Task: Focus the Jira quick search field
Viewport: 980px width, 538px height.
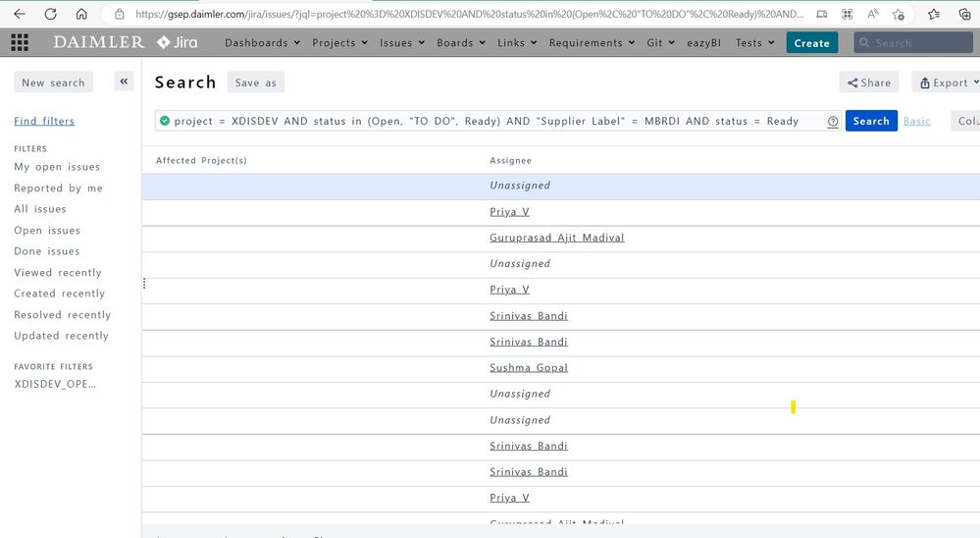Action: 913,42
